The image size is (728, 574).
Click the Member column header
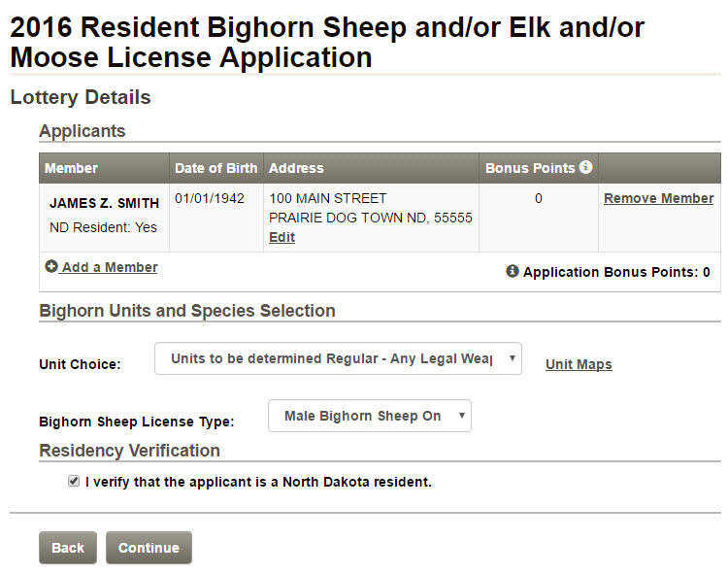[x=71, y=168]
